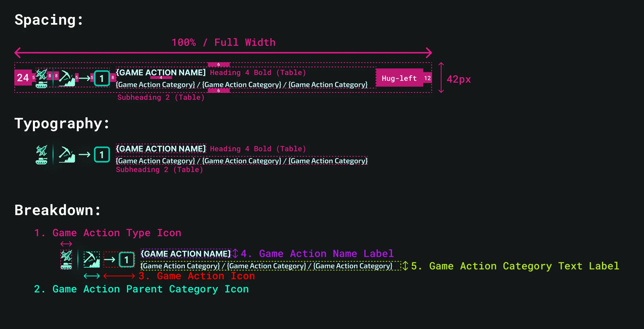Select the pickaxe mountain icon under the Breakdown heading
The image size is (644, 329).
click(92, 260)
